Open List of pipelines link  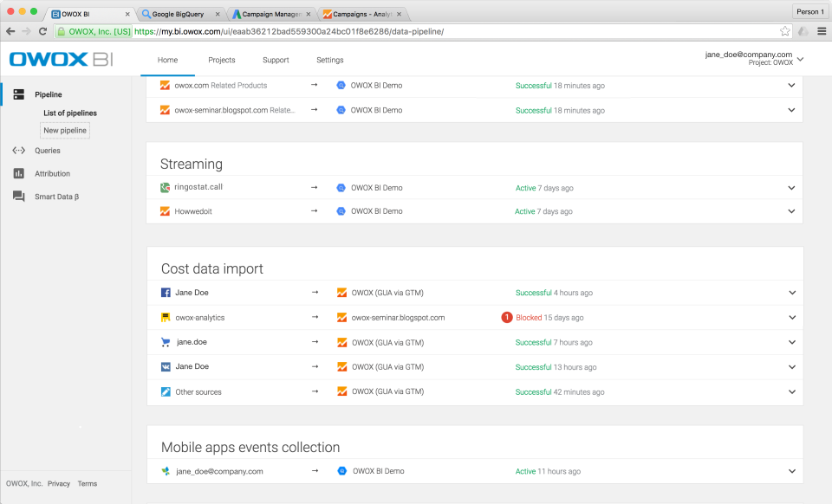click(70, 113)
